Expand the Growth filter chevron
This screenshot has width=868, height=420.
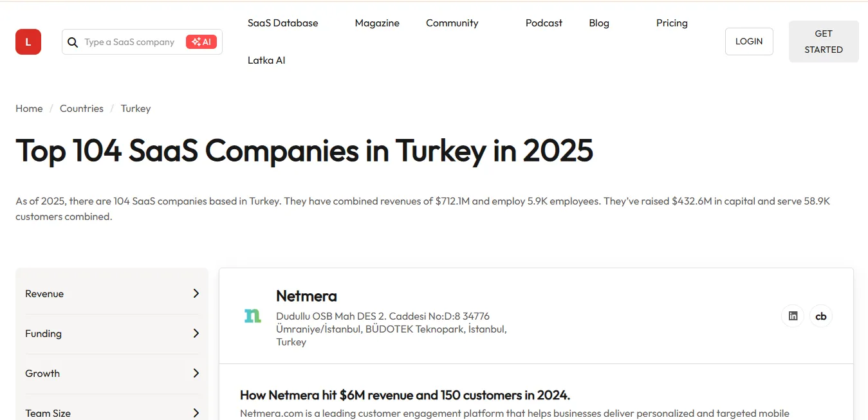(x=196, y=373)
